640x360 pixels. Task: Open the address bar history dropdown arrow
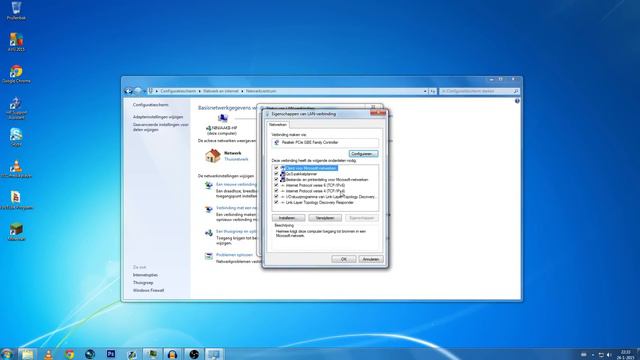tap(425, 91)
